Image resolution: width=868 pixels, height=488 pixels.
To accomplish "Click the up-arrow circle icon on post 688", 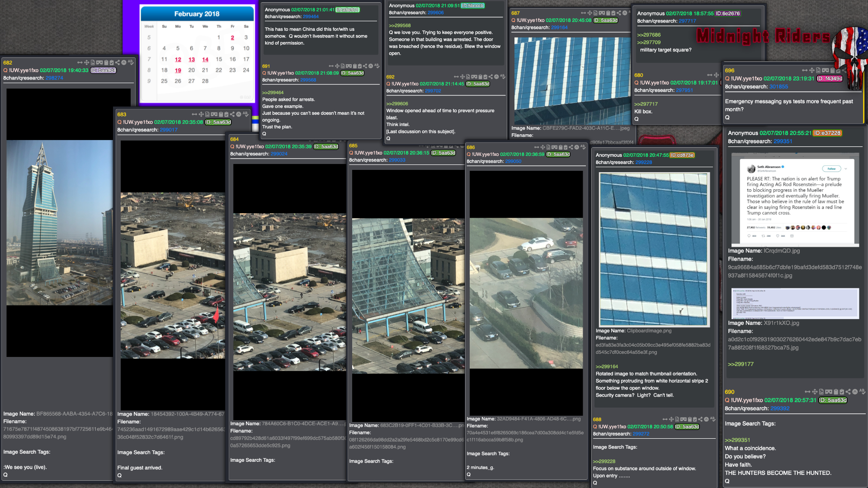I will [x=706, y=419].
